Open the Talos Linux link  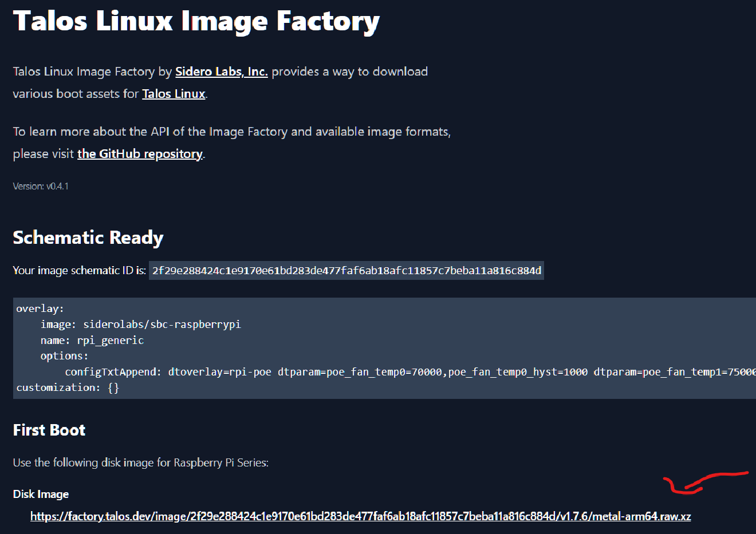(174, 93)
